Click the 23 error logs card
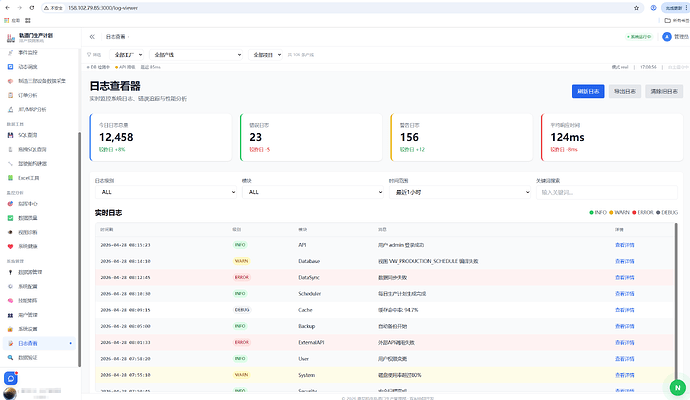 [x=311, y=137]
